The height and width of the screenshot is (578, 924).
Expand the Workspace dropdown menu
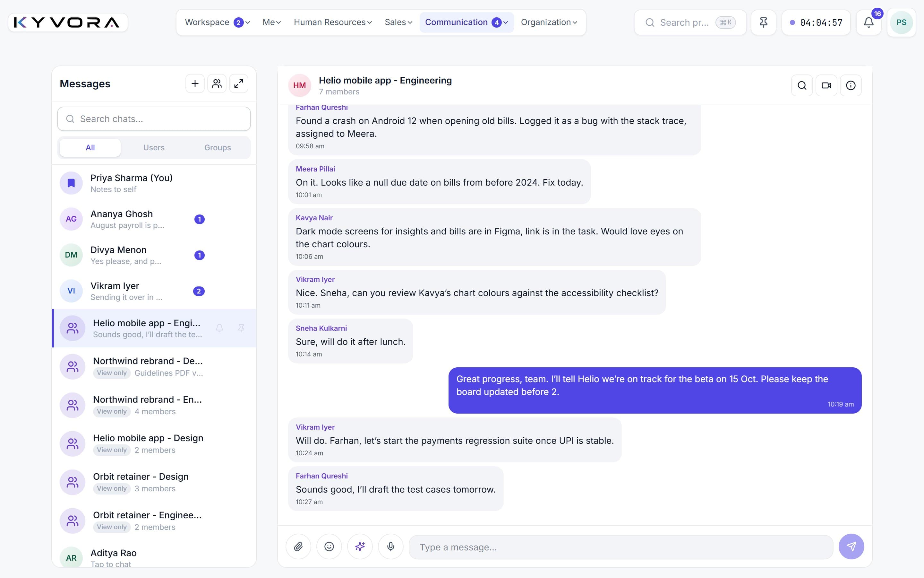click(x=217, y=22)
